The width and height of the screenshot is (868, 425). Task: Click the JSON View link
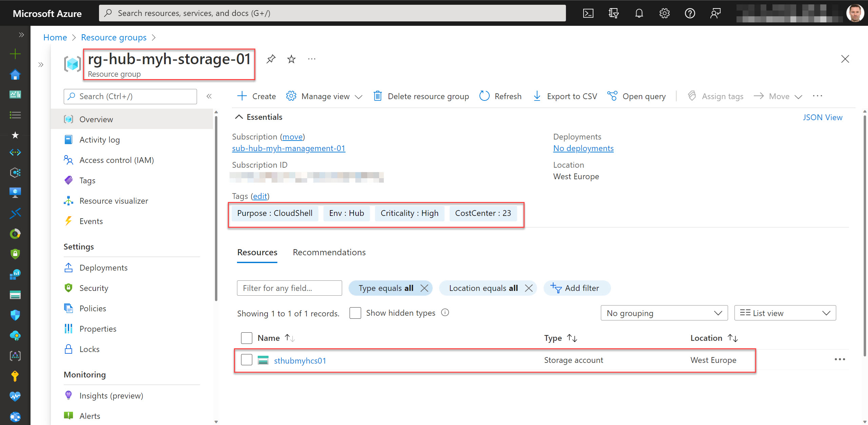[823, 117]
